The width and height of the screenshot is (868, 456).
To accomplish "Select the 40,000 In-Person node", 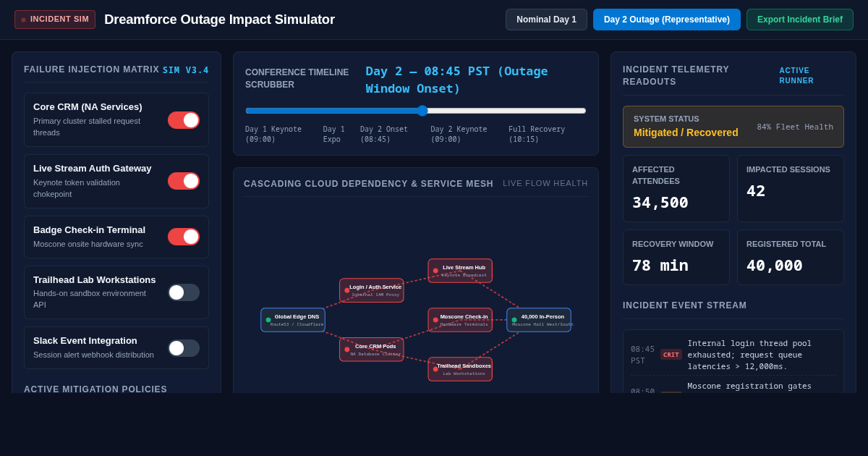I will point(539,320).
